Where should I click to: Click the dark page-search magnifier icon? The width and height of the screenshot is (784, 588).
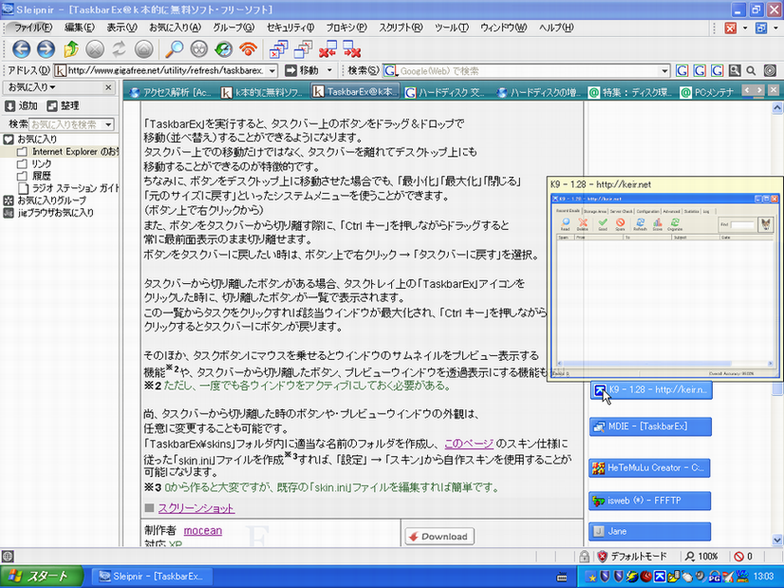click(734, 70)
